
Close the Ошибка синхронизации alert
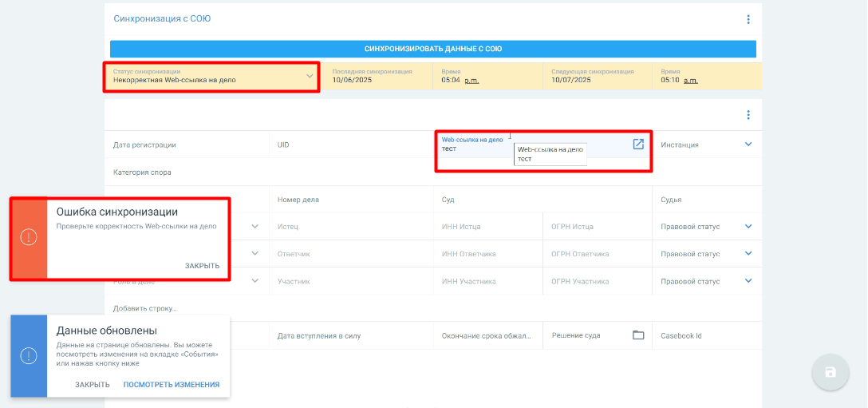202,266
